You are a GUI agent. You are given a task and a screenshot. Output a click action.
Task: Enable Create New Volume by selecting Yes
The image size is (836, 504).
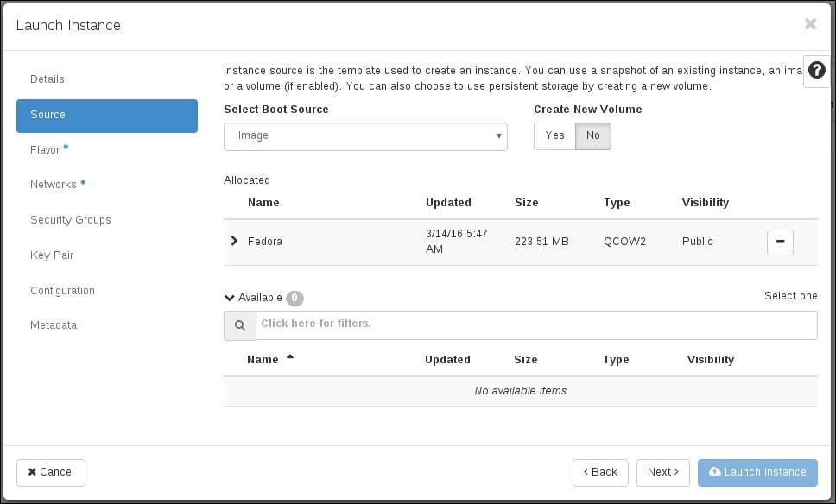tap(554, 135)
